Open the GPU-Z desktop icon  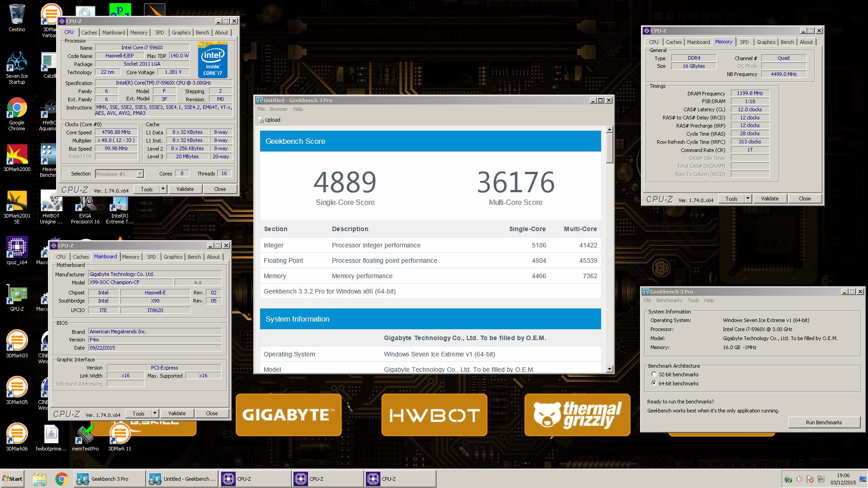17,297
